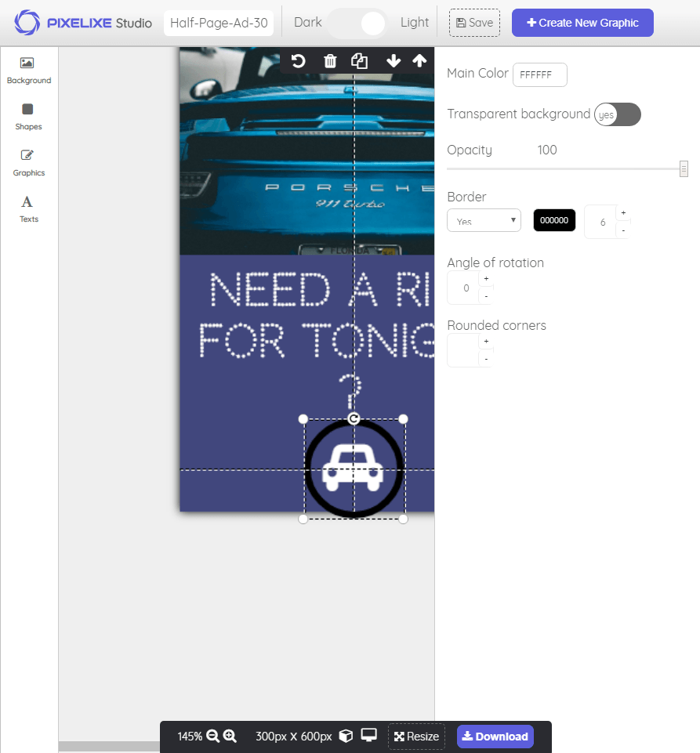Select the car icon graphic on the canvas

point(353,469)
